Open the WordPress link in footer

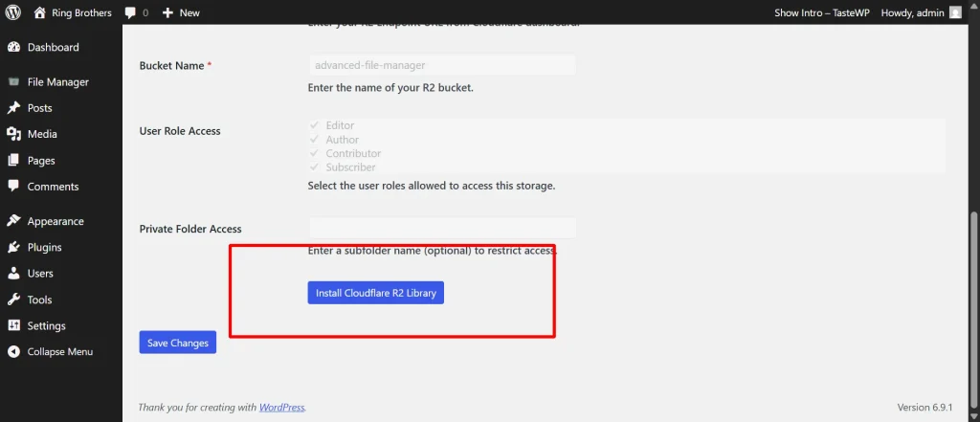(x=282, y=408)
